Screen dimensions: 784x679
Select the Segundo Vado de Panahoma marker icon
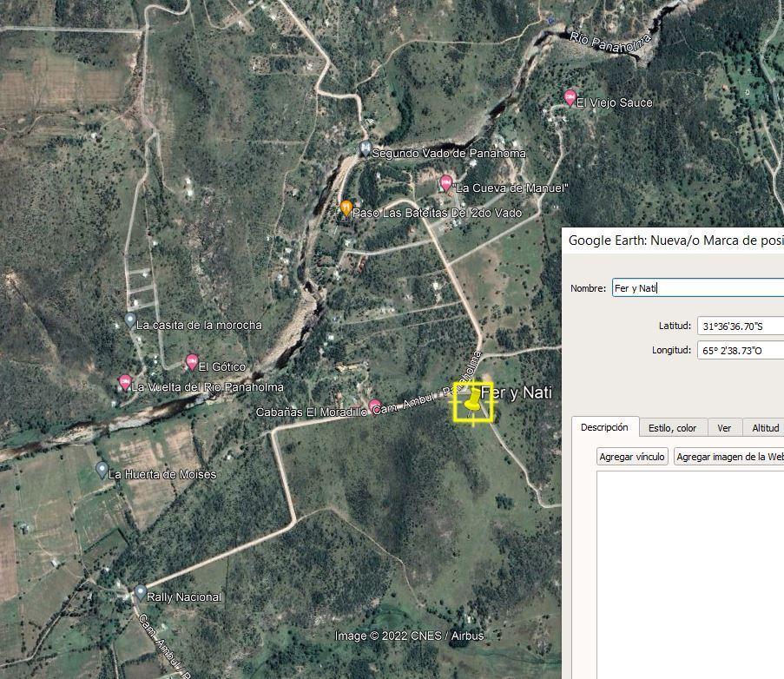(366, 149)
